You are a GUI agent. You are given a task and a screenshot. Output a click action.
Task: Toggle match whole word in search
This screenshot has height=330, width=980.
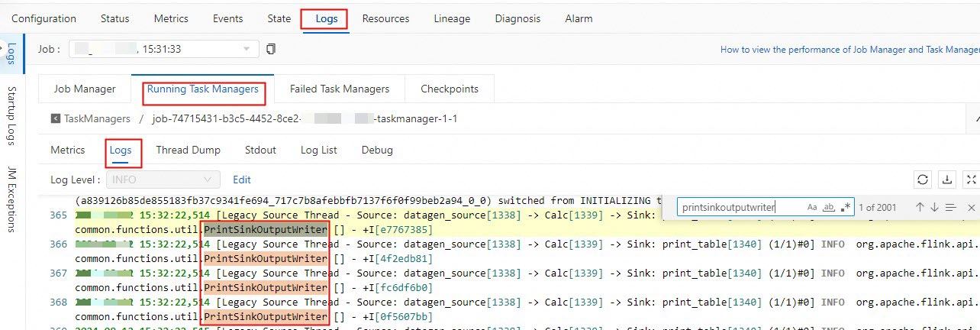[x=829, y=207]
